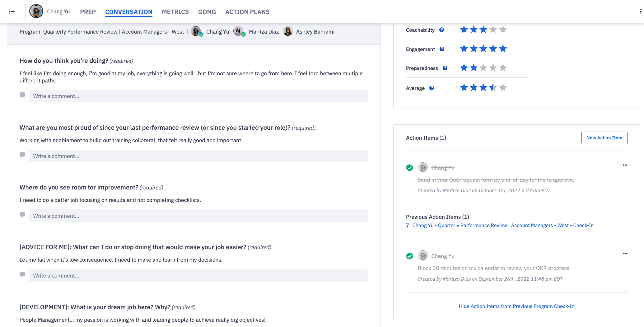The image size is (644, 327).
Task: Hide Action Items from Previous Program Check-In
Action: [x=516, y=306]
